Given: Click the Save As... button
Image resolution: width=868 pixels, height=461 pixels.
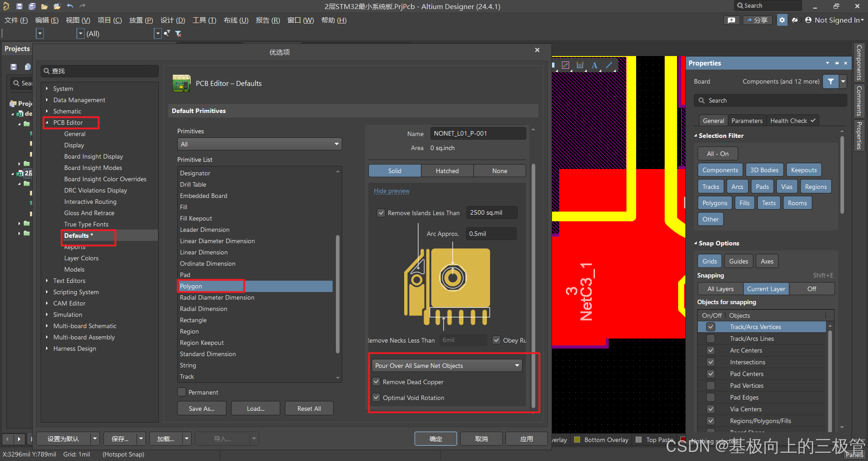Looking at the screenshot, I should click(202, 409).
